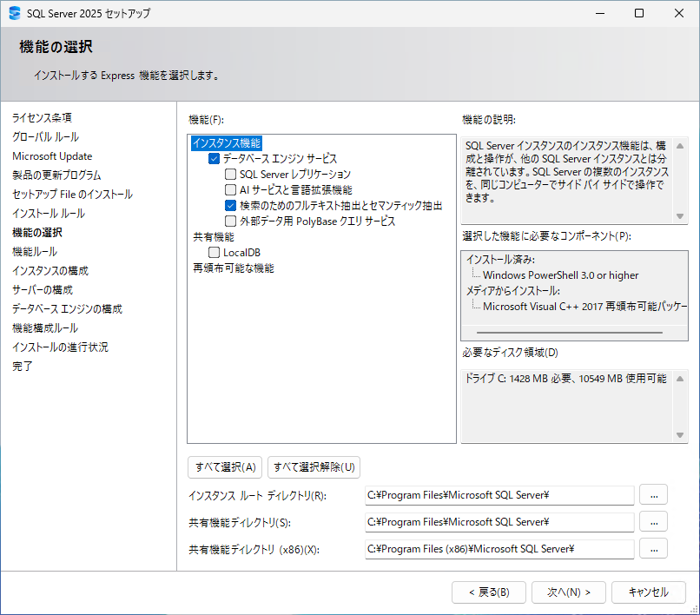Enable 外部データ用 PolyBase クエリ サービス checkbox

230,222
